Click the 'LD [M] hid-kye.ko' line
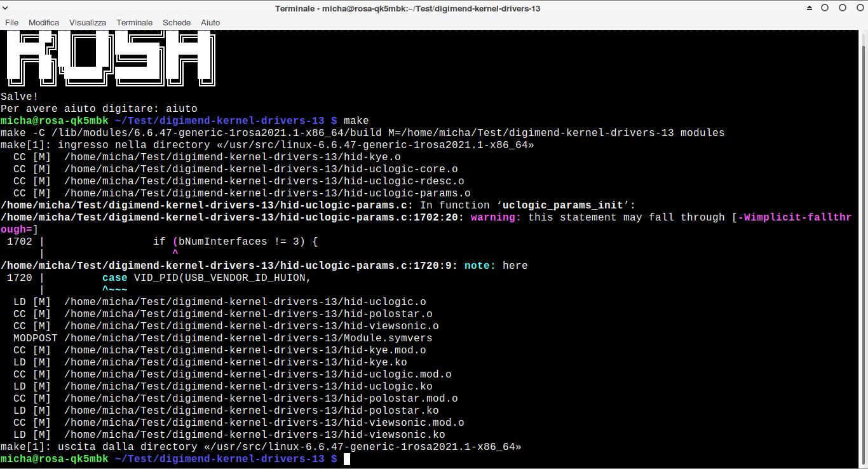The width and height of the screenshot is (868, 469). click(210, 362)
